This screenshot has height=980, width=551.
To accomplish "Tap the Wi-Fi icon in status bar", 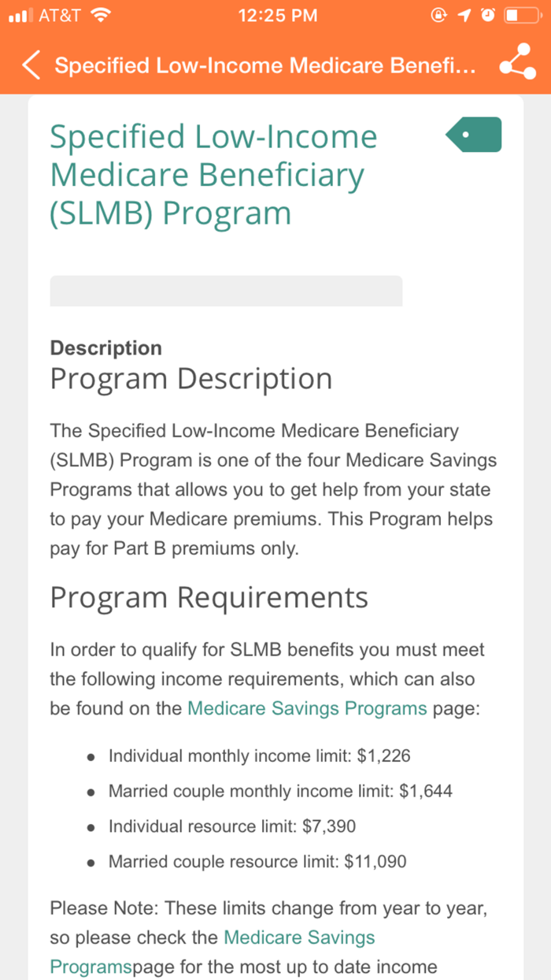I will coord(102,13).
